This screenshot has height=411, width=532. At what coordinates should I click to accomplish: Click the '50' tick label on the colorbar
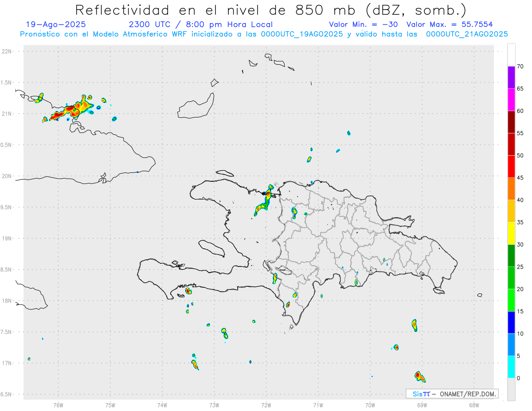pyautogui.click(x=520, y=156)
